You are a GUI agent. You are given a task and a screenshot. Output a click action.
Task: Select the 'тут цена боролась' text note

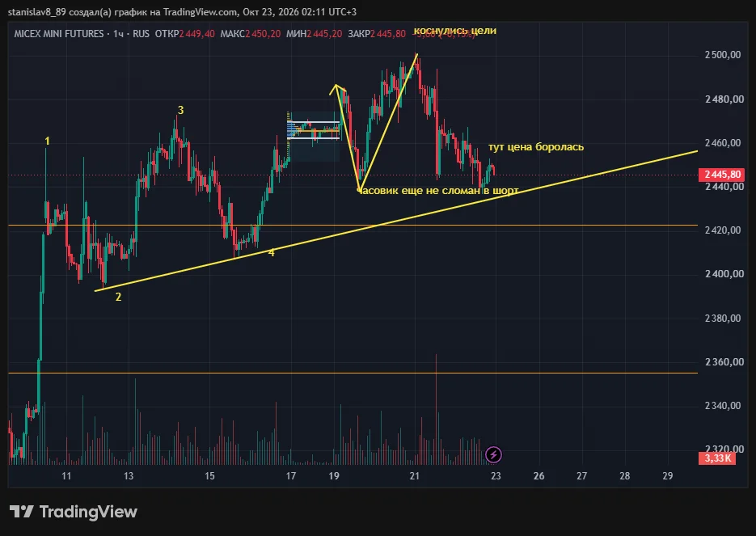[535, 147]
